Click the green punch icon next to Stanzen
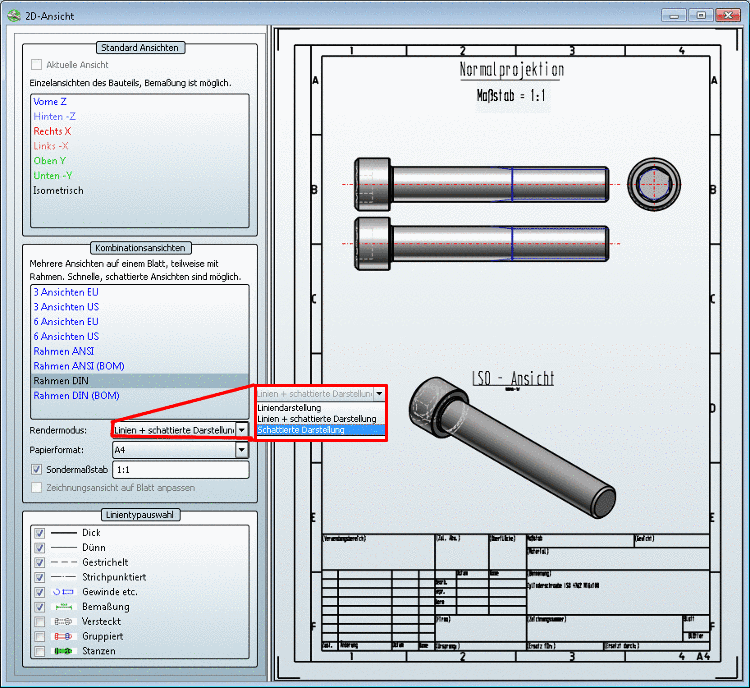The width and height of the screenshot is (750, 688). (x=63, y=651)
